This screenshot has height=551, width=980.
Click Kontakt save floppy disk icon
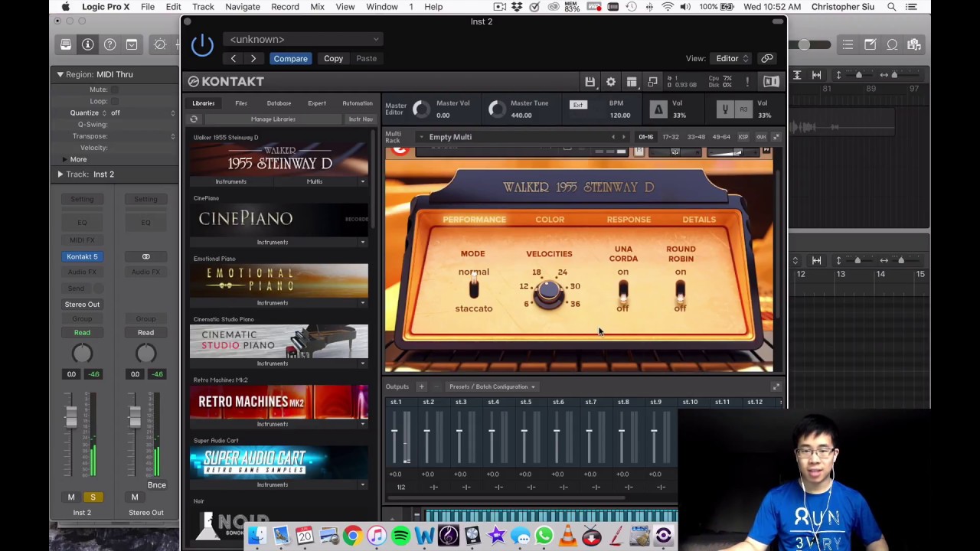pyautogui.click(x=590, y=81)
